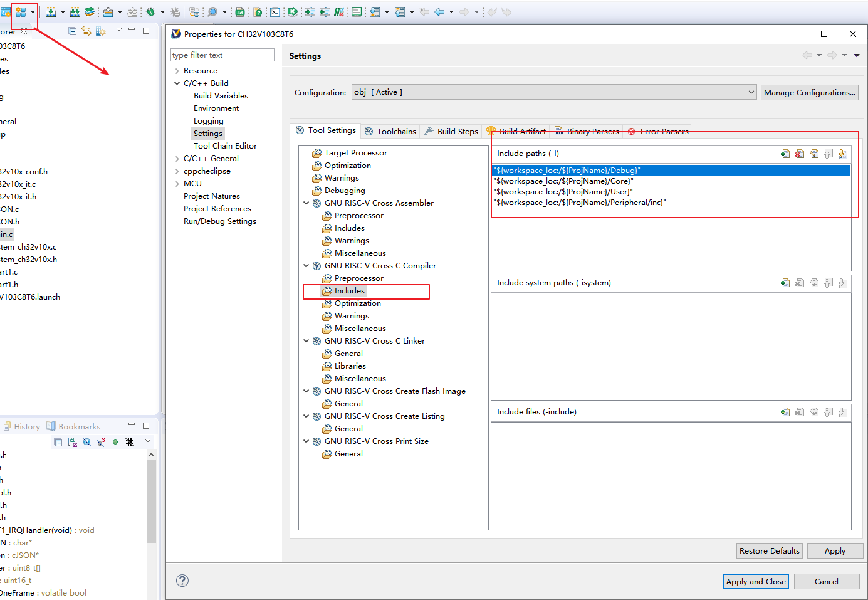Add an include file (-include) entry
This screenshot has height=600, width=868.
[x=785, y=412]
